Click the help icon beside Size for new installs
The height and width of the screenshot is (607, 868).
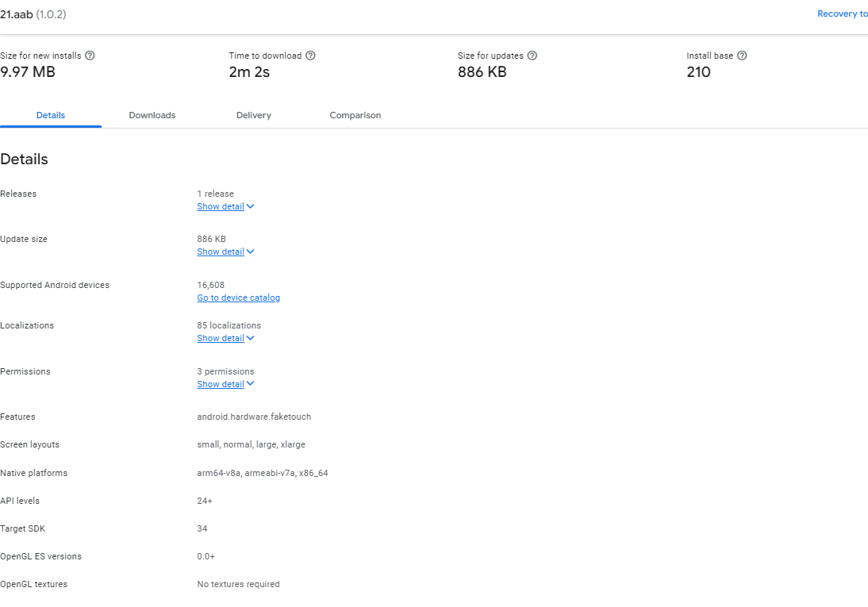90,56
